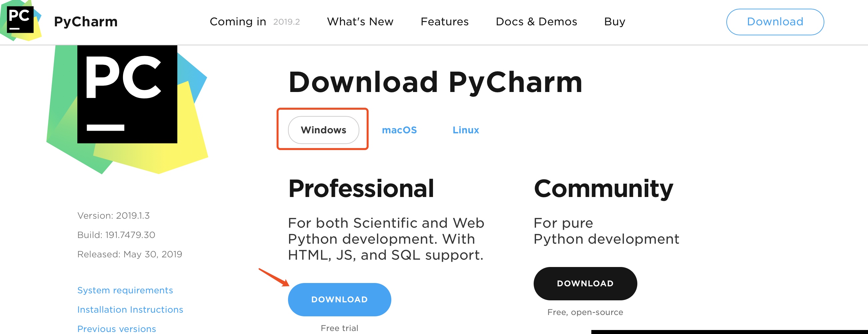This screenshot has width=868, height=334.
Task: Click the Community edition heading
Action: pyautogui.click(x=603, y=189)
